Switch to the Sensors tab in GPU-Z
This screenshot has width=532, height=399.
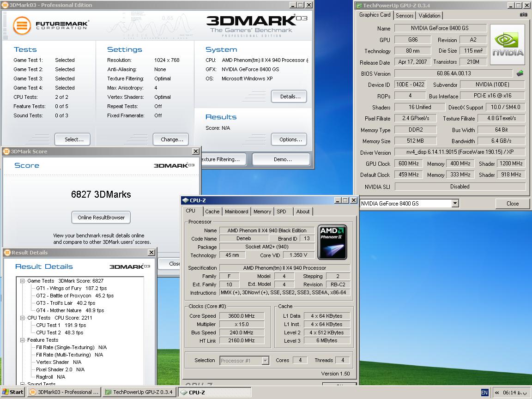405,16
